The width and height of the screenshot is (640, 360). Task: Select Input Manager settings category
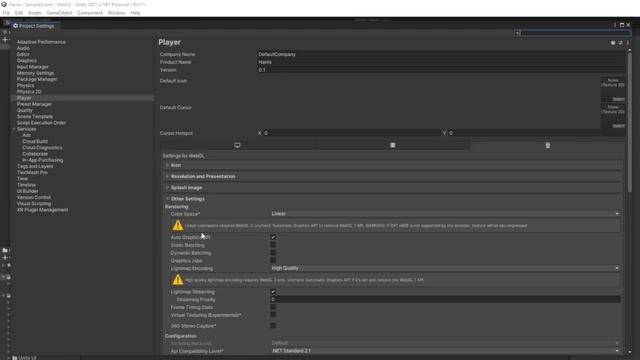(33, 67)
